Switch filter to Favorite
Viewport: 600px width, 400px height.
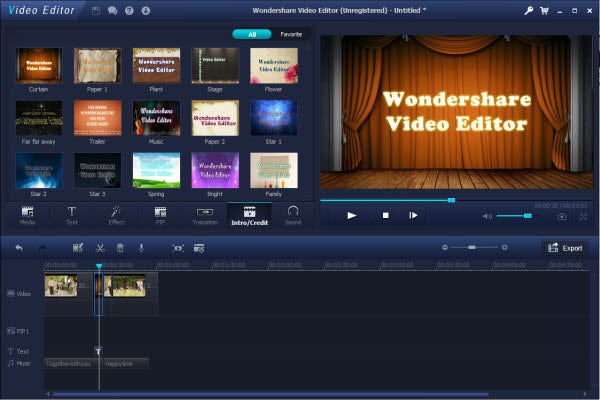291,33
